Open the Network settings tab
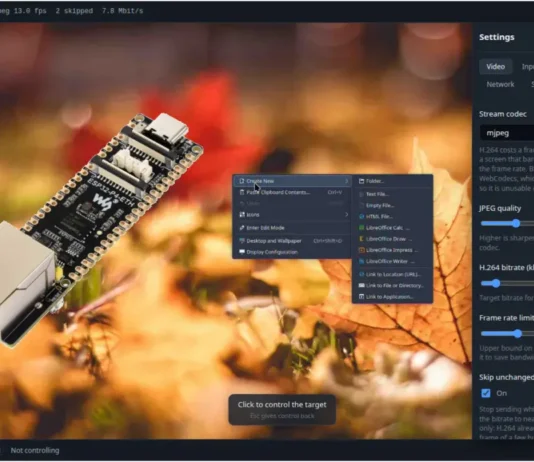Image resolution: width=534 pixels, height=462 pixels. [x=500, y=84]
